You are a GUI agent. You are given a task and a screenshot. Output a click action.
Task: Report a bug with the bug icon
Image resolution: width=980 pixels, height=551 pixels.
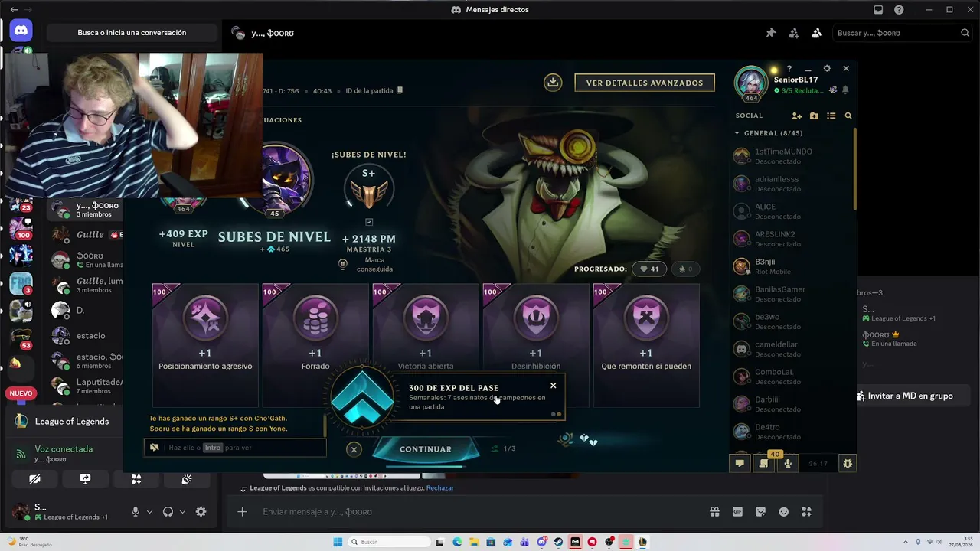coord(848,463)
